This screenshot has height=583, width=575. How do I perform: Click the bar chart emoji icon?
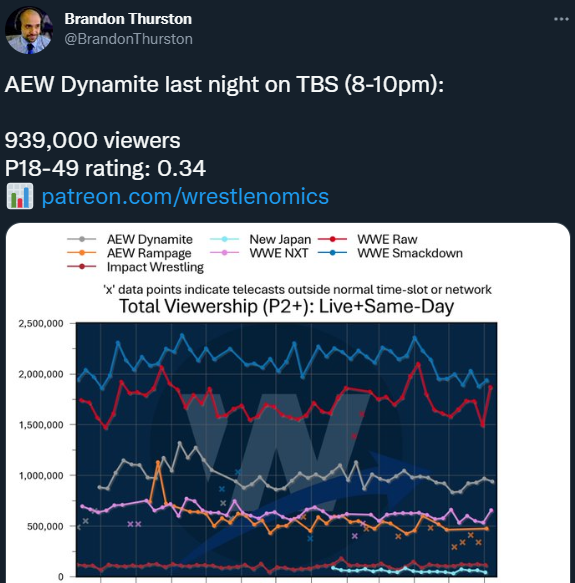(20, 196)
